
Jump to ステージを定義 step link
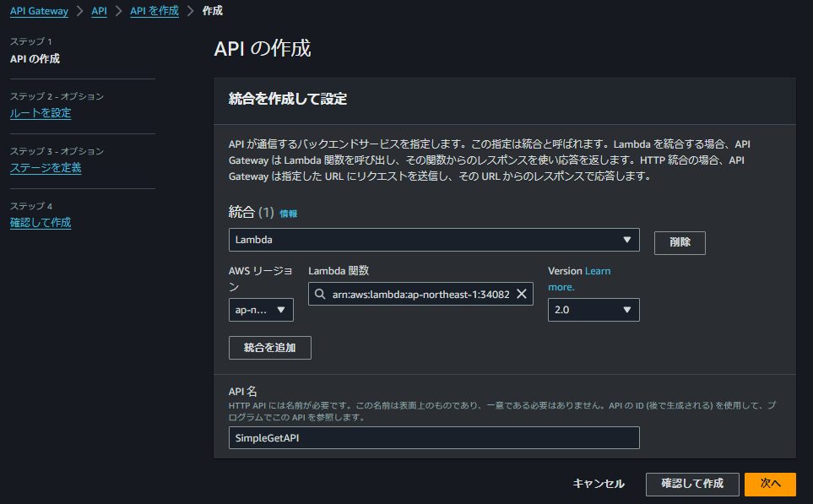click(x=45, y=166)
